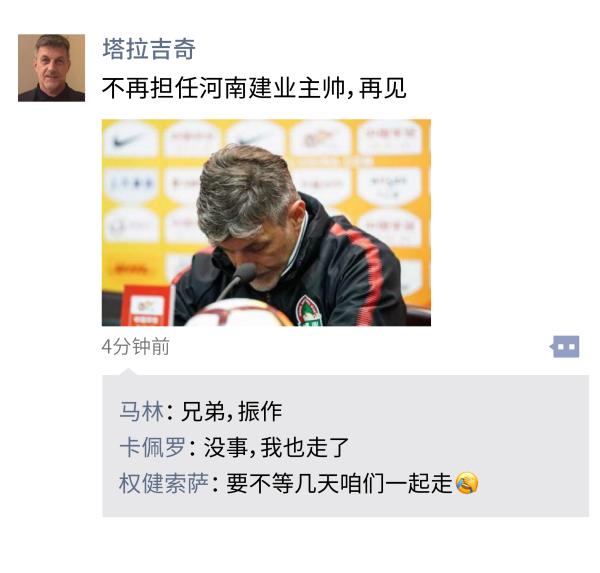
Task: Reply to the comment 要不等几天咱们一起走
Action: tap(339, 483)
